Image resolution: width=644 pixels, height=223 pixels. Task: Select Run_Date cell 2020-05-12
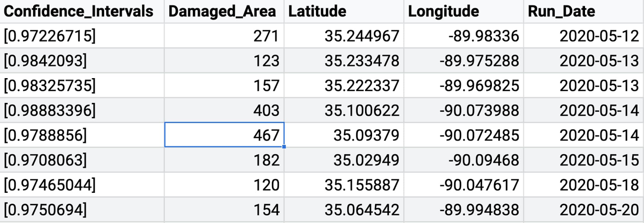tap(584, 36)
